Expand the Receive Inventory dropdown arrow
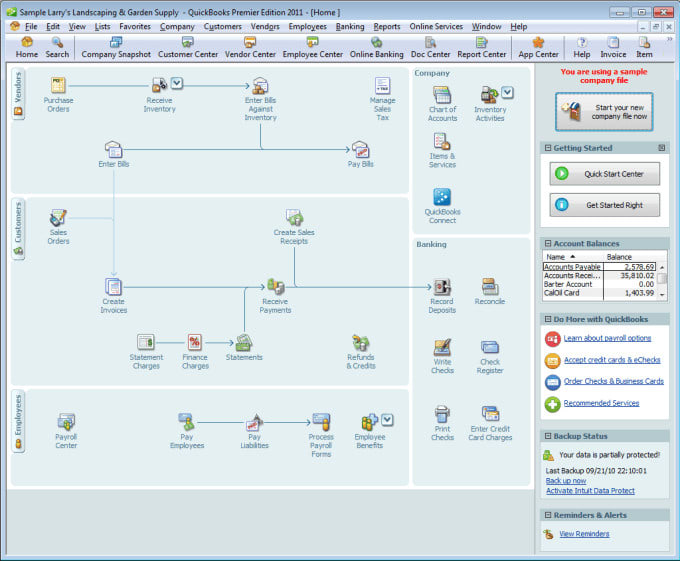 [x=177, y=82]
